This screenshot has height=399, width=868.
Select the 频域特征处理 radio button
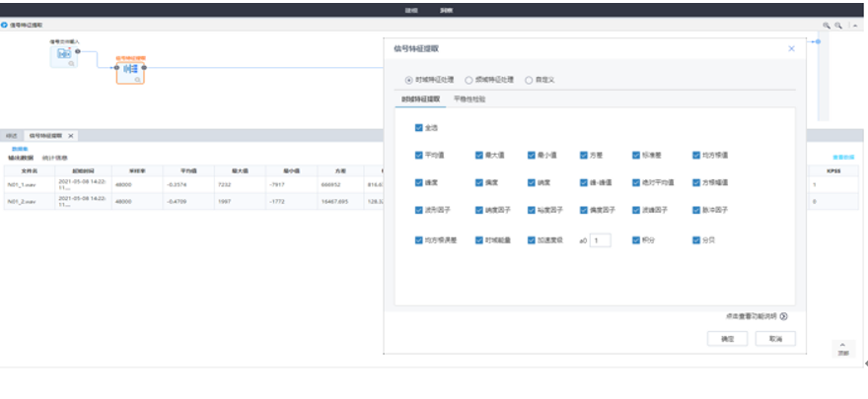click(469, 80)
